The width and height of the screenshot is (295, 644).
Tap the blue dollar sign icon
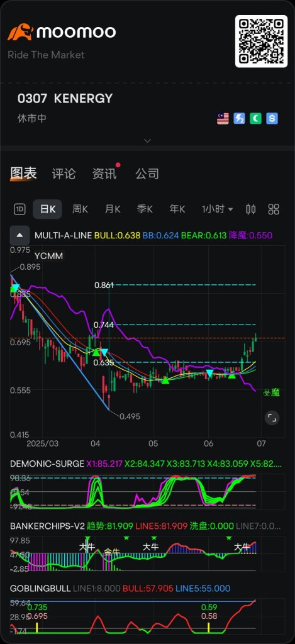(x=272, y=119)
